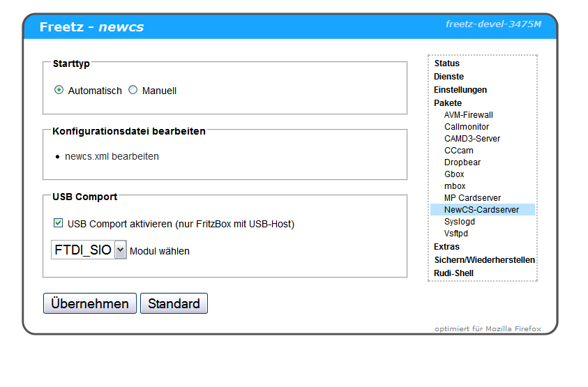Toggle the USB Comport aktivieren checkbox

point(59,223)
